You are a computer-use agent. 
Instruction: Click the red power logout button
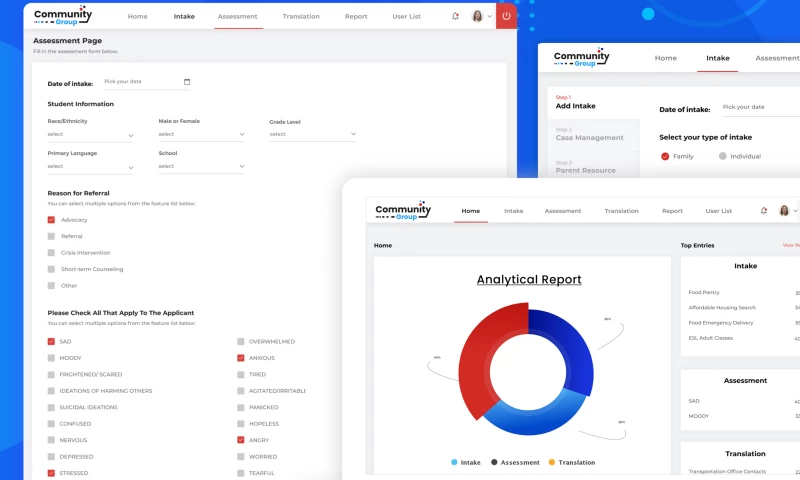pyautogui.click(x=506, y=16)
